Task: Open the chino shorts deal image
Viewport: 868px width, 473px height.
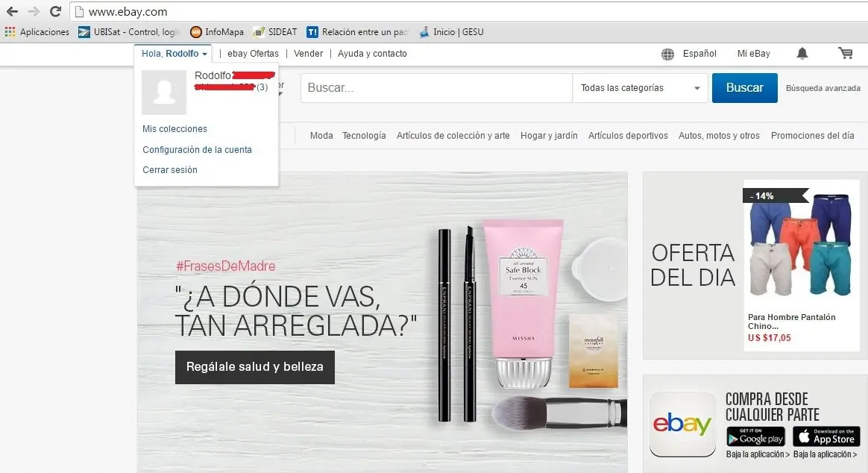Action: 800,246
